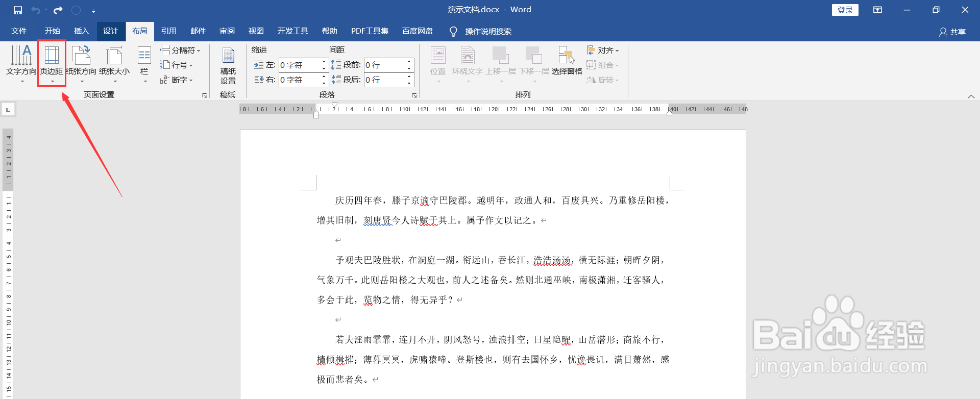This screenshot has height=399, width=980.
Task: Open the 文字方向 text direction tool
Action: click(21, 64)
